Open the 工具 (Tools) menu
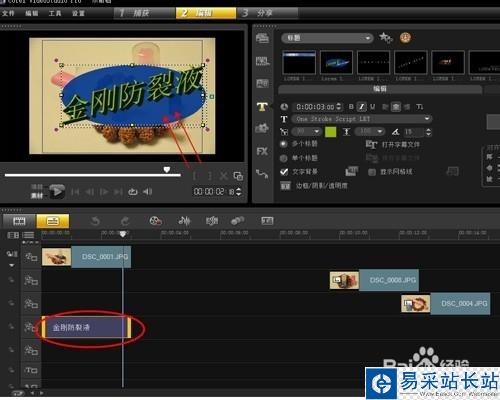The height and width of the screenshot is (400, 500). pos(55,13)
